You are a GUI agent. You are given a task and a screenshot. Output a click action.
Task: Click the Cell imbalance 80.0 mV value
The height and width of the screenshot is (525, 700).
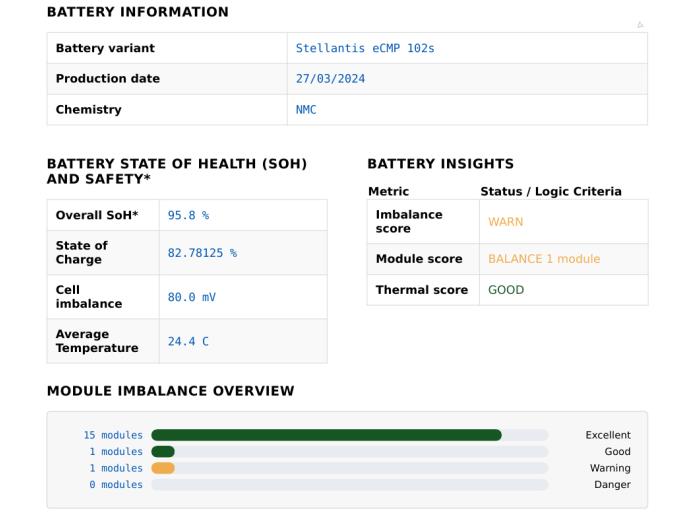191,297
